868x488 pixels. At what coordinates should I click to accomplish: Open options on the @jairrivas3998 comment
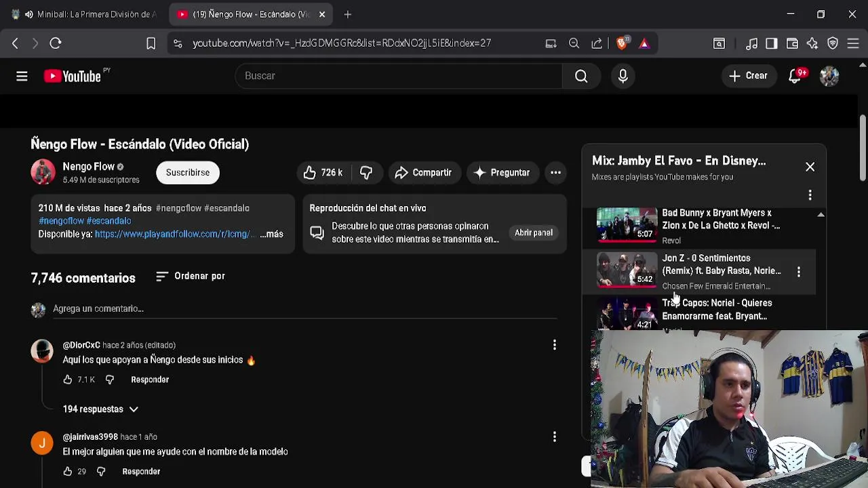(x=554, y=437)
